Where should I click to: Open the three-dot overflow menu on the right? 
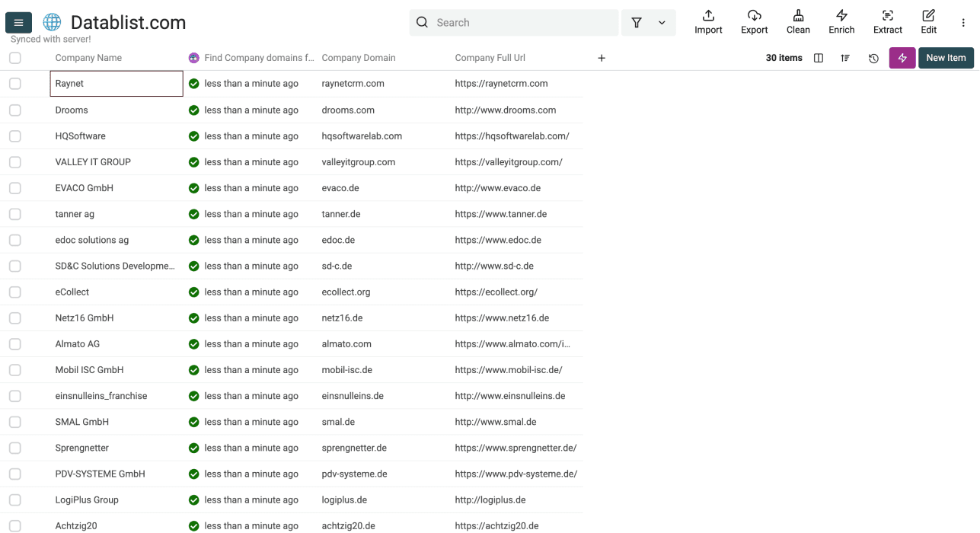pyautogui.click(x=962, y=22)
